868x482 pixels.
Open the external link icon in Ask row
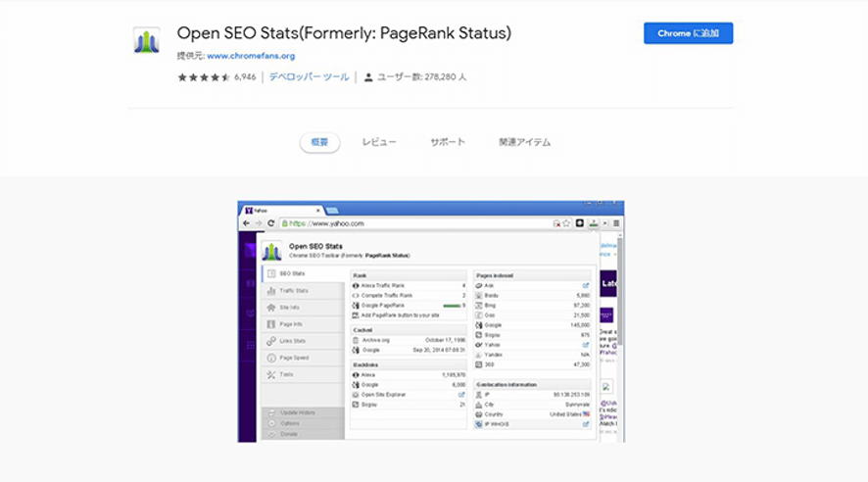585,285
